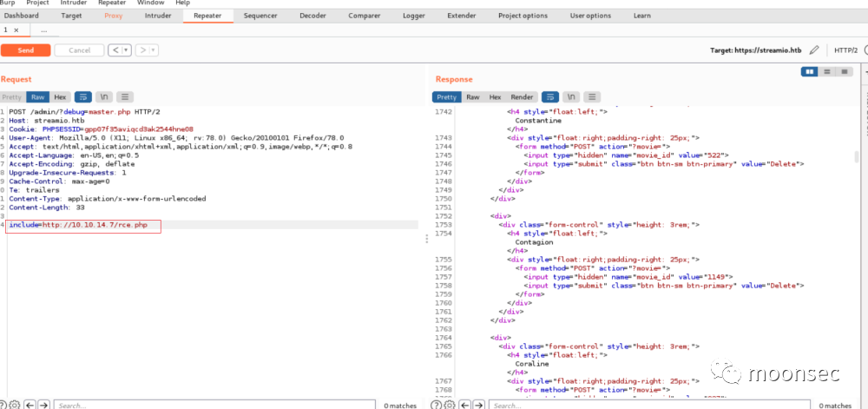The width and height of the screenshot is (868, 409).
Task: Open the Comparer tab
Action: tap(365, 16)
